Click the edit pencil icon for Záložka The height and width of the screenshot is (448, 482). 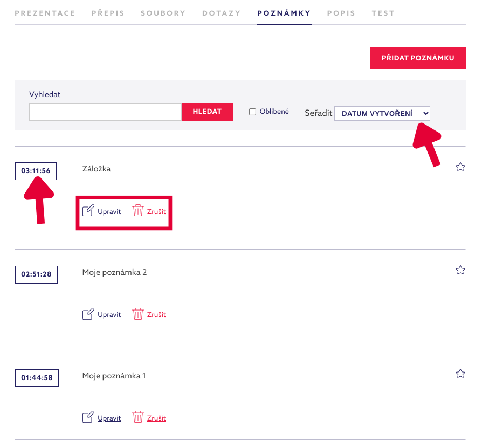88,211
